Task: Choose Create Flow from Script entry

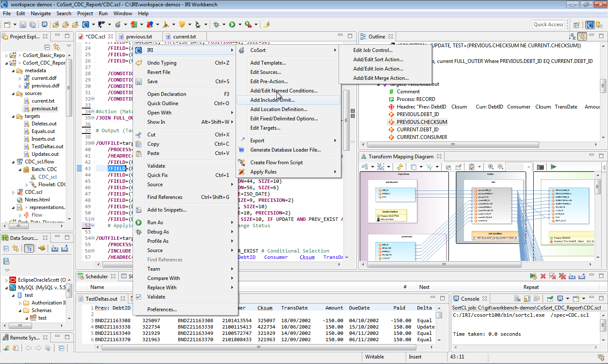Action: 277,163
